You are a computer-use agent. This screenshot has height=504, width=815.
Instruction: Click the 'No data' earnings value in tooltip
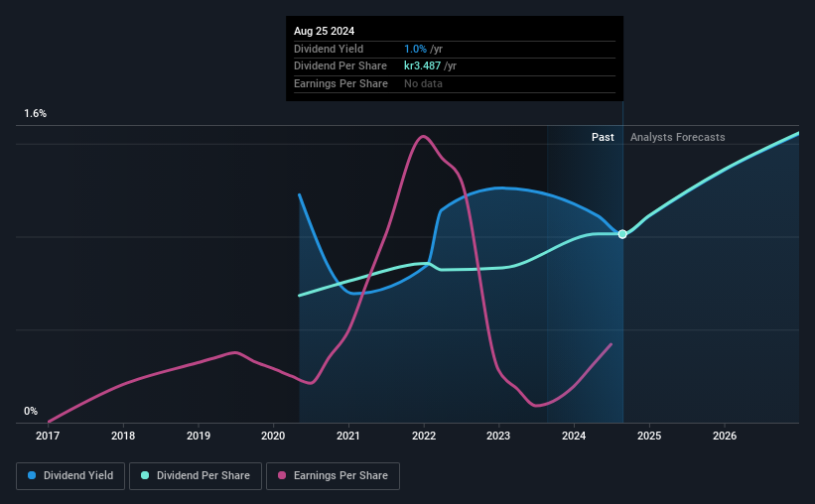pos(423,83)
